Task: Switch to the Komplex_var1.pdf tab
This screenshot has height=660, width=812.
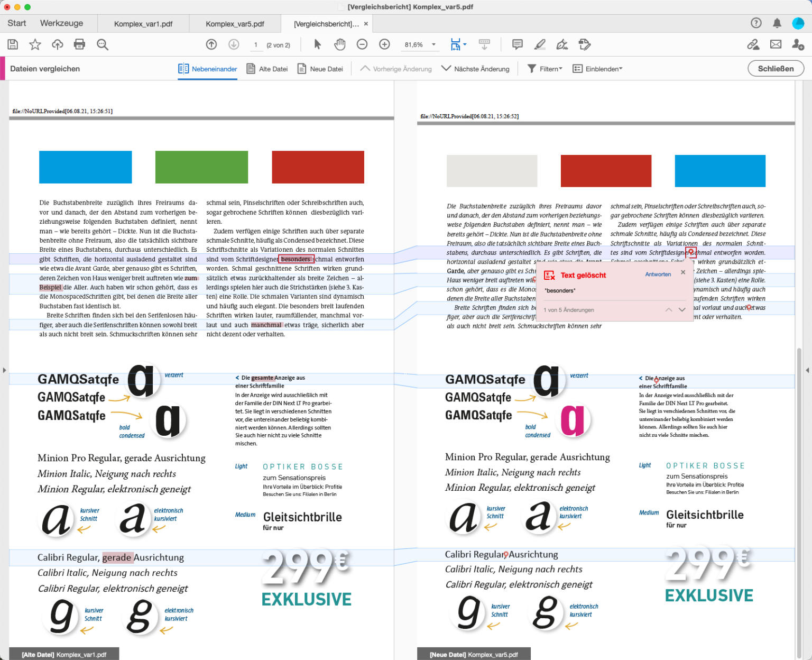Action: 143,24
